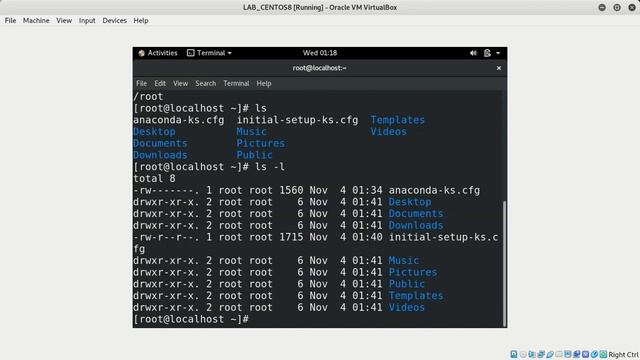
Task: Click 'Music' in the ls -l listing
Action: tap(404, 260)
